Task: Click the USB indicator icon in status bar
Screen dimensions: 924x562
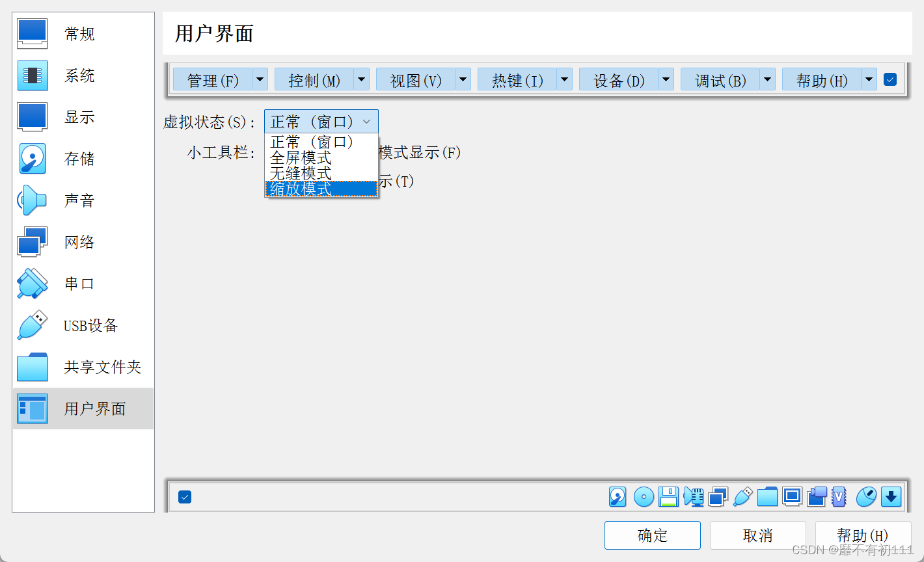Action: click(x=742, y=497)
